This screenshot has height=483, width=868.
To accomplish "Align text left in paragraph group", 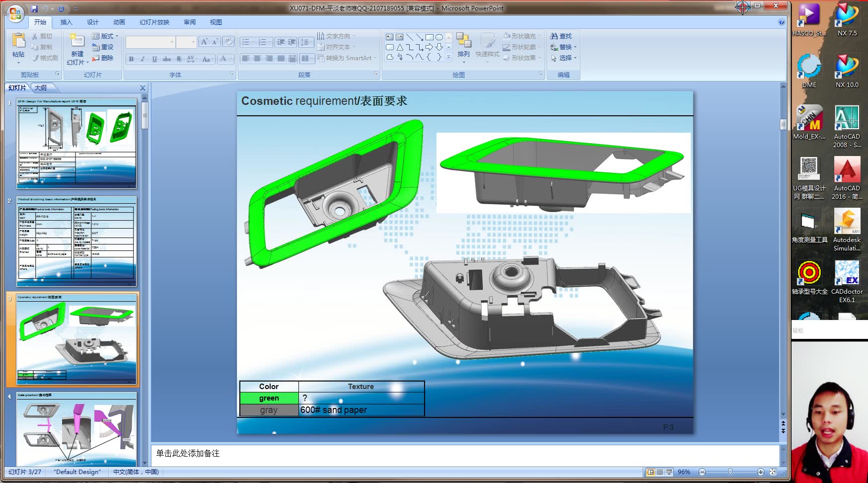I will 245,59.
